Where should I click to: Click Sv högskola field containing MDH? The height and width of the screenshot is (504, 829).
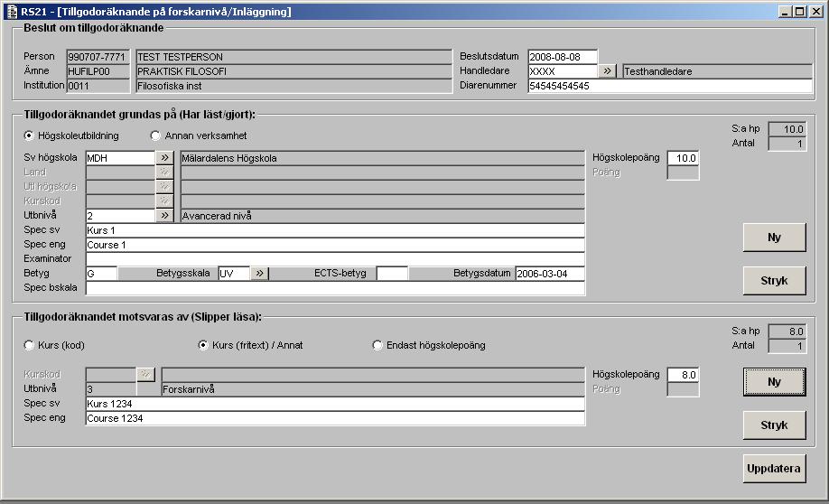120,157
